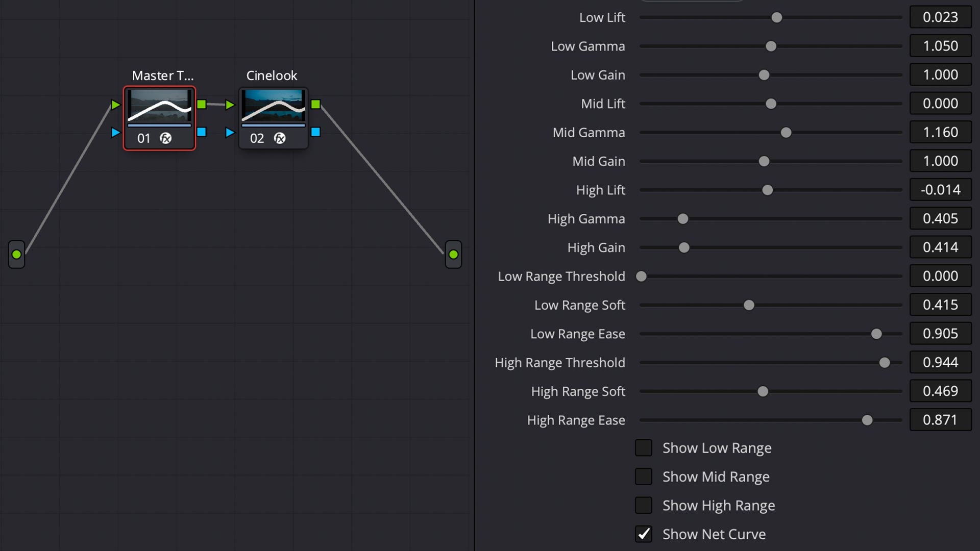Click the Low Lift slider handle
Viewport: 980px width, 551px height.
776,17
